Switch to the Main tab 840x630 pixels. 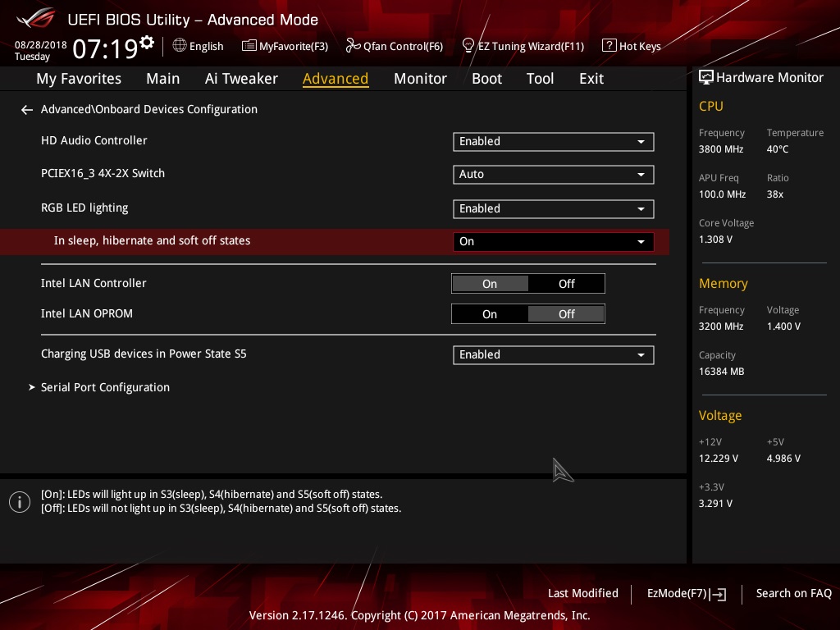click(x=163, y=79)
